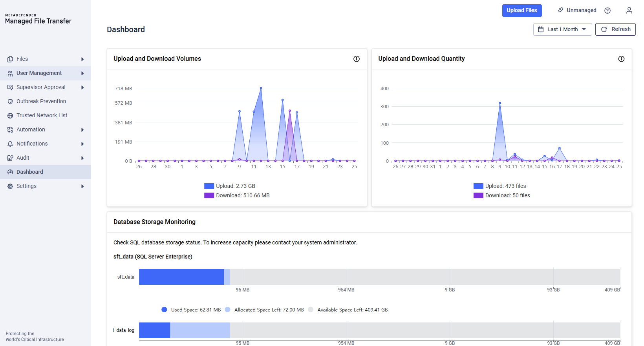This screenshot has width=644, height=346.
Task: Click info icon on Upload and Download Quantity
Action: [621, 59]
